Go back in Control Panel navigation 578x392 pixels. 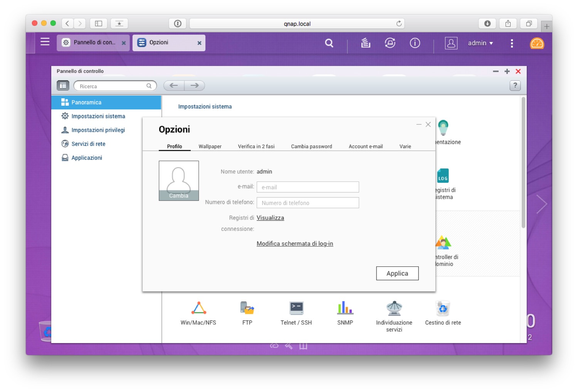coord(174,86)
